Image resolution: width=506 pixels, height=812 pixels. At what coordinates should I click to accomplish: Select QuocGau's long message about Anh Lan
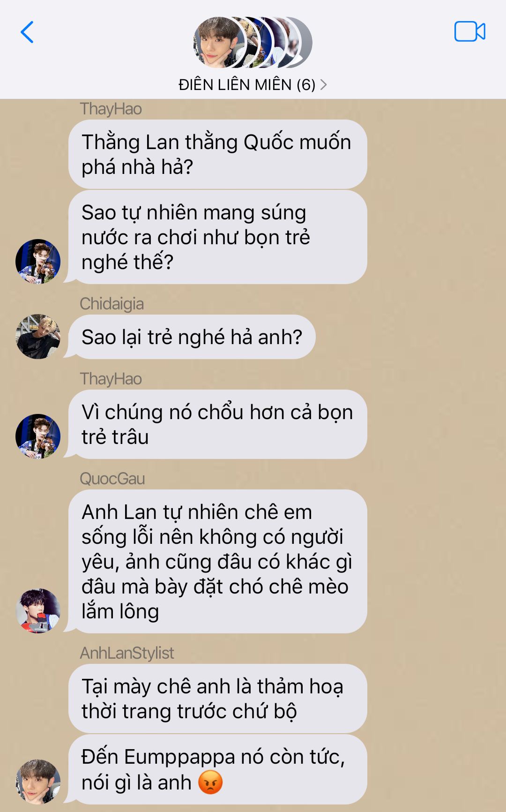pos(218,561)
